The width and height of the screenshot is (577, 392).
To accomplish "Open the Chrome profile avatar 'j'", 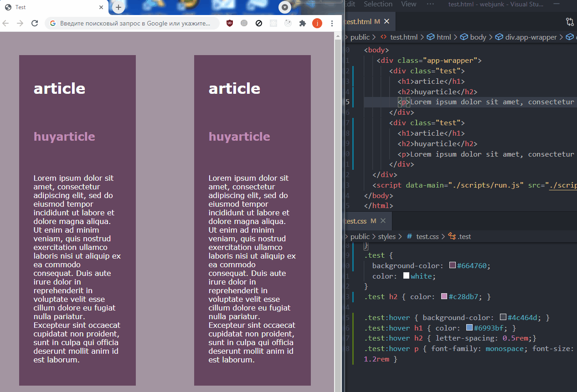I will coord(317,23).
